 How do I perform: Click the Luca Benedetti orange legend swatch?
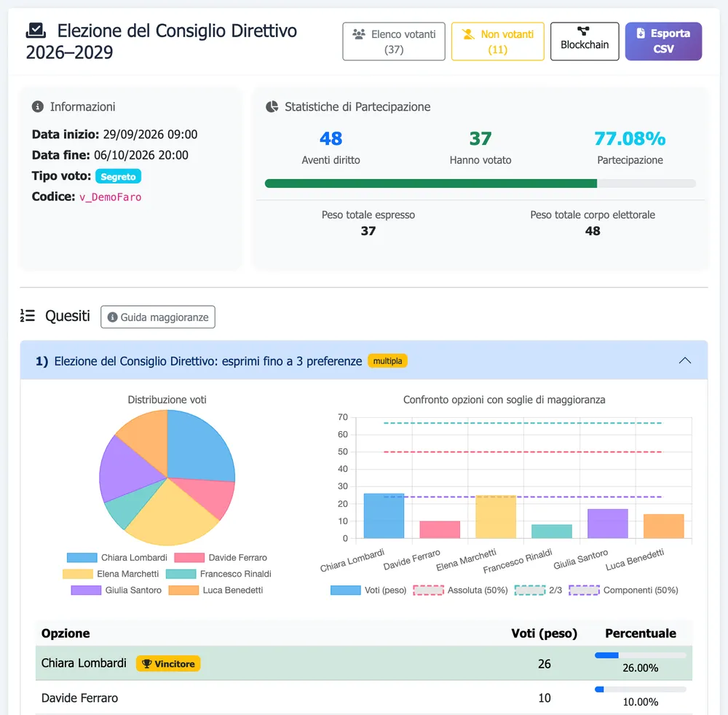point(183,590)
